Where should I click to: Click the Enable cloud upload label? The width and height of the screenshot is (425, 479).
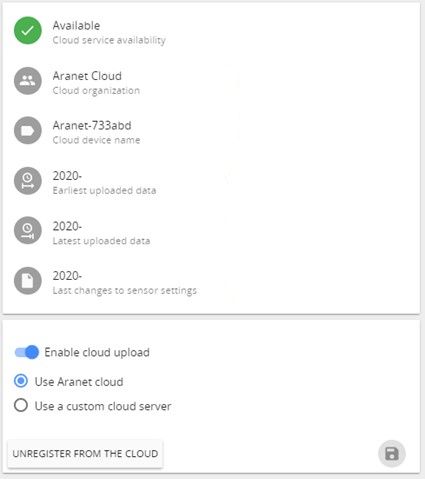tap(97, 352)
